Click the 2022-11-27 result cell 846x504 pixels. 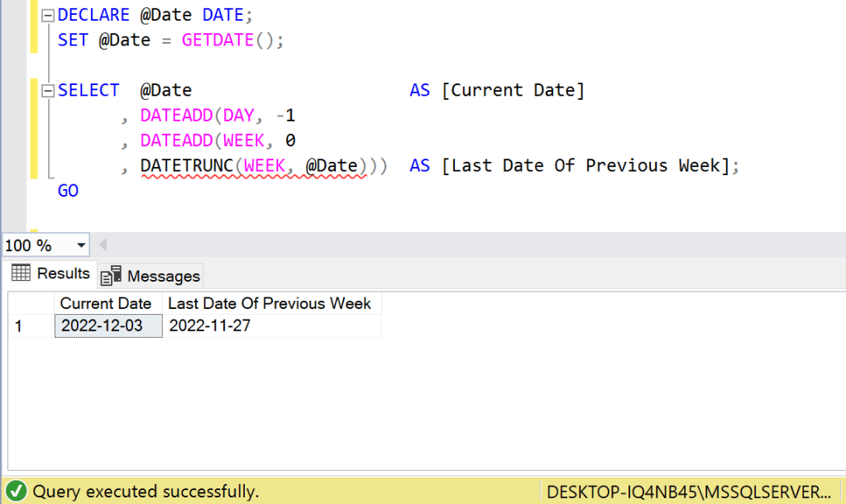(x=210, y=326)
